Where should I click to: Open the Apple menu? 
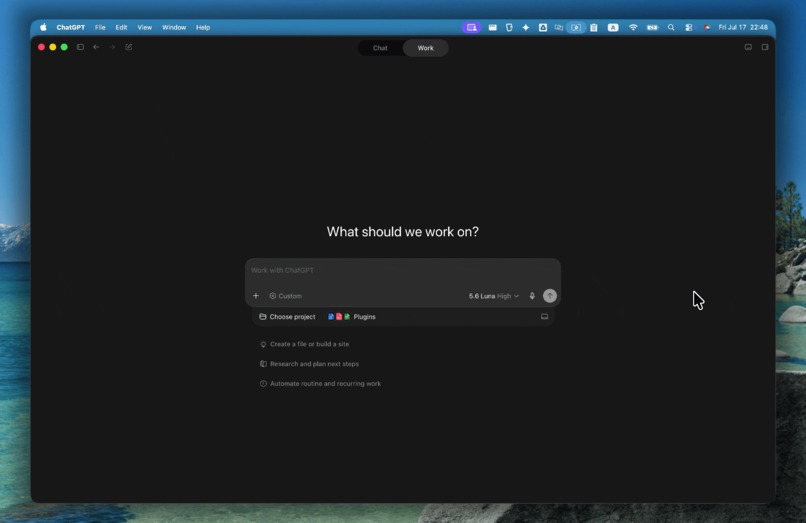pyautogui.click(x=43, y=27)
